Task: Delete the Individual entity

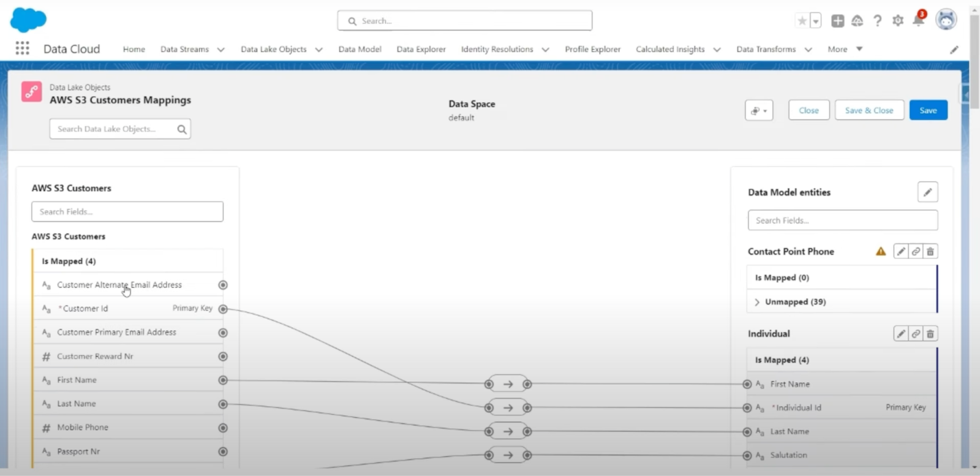Action: click(x=930, y=334)
